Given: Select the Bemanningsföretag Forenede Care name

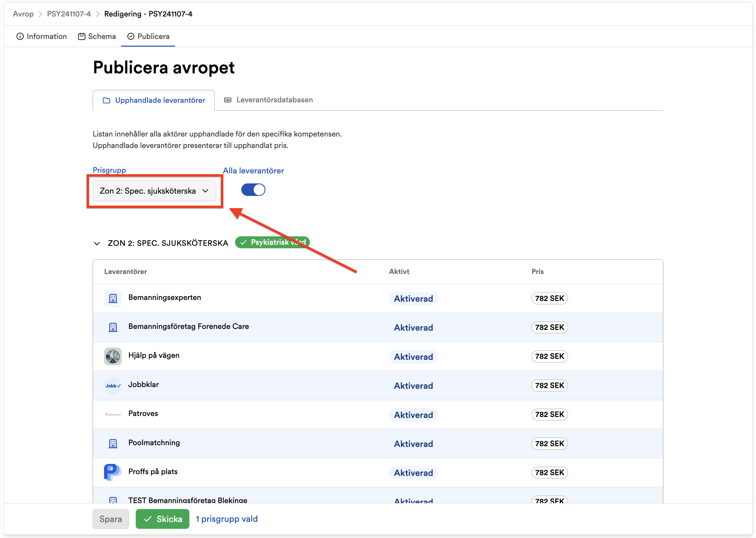Looking at the screenshot, I should pyautogui.click(x=188, y=326).
